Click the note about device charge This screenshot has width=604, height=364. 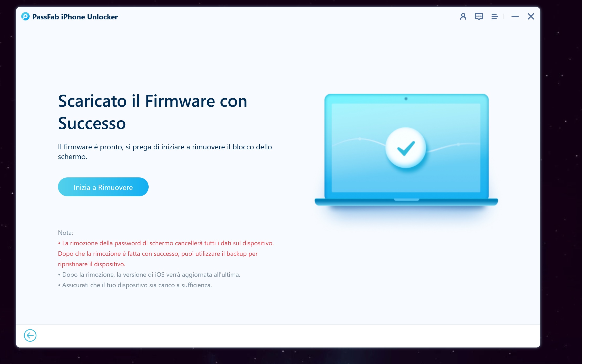click(x=135, y=285)
